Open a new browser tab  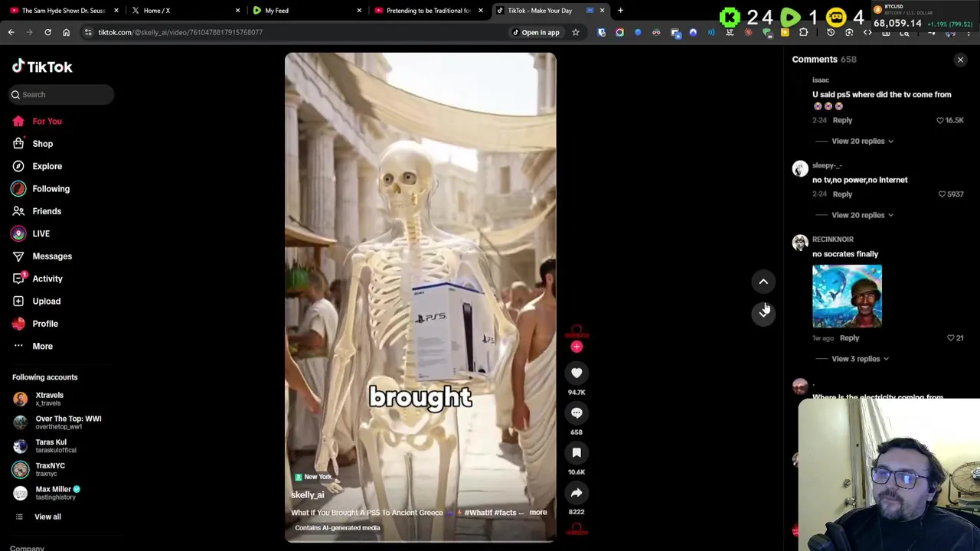(620, 11)
